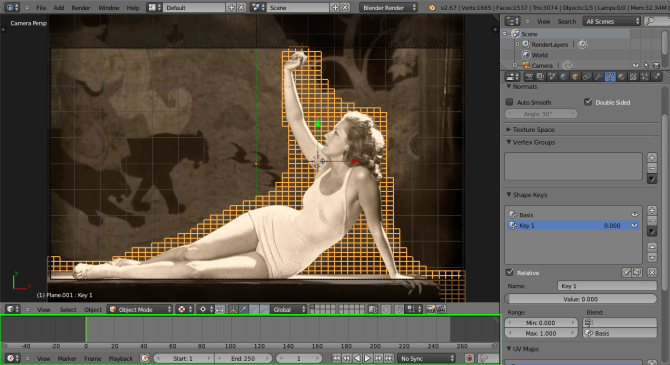Toggle Camera renderability icon in outliner
Image resolution: width=670 pixels, height=365 pixels.
click(656, 65)
